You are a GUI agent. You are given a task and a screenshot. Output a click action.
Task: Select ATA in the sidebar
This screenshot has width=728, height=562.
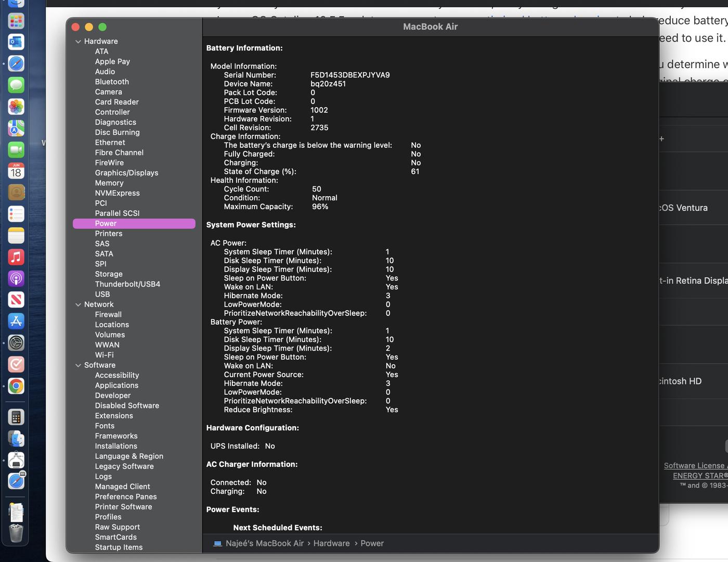[x=101, y=52]
